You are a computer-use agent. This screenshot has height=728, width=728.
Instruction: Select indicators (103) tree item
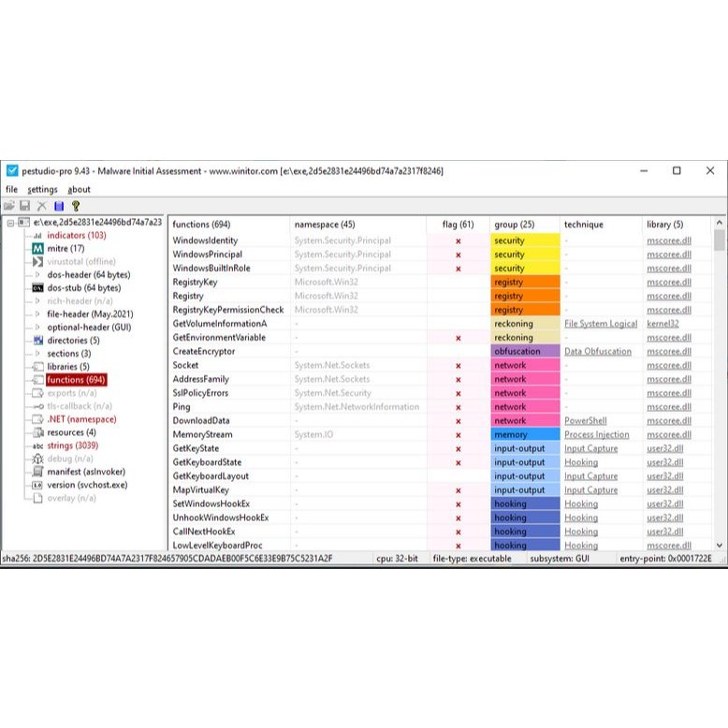77,236
